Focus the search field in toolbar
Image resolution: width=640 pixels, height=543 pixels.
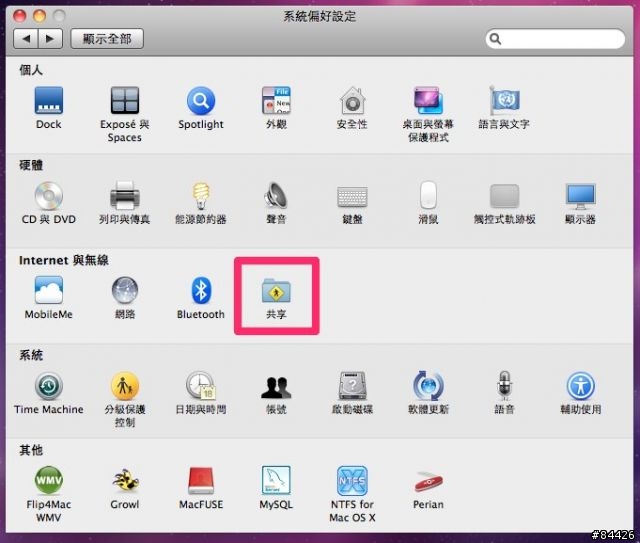pyautogui.click(x=555, y=39)
